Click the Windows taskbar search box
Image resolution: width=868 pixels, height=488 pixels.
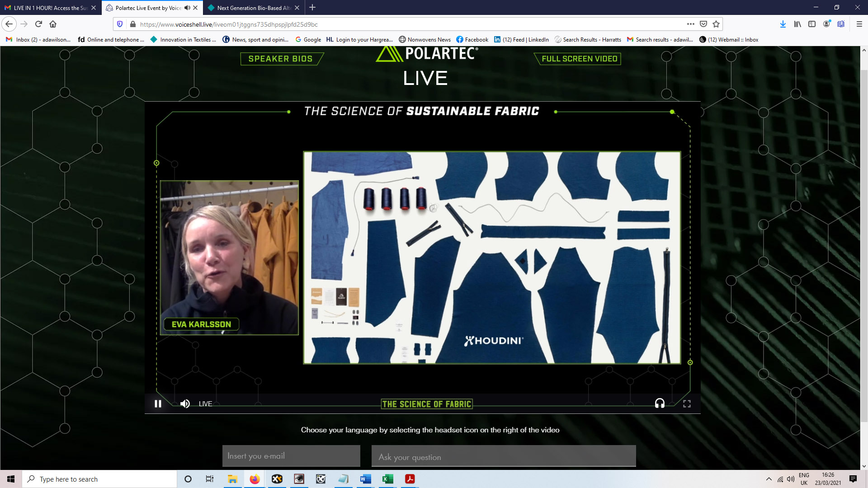(x=99, y=479)
